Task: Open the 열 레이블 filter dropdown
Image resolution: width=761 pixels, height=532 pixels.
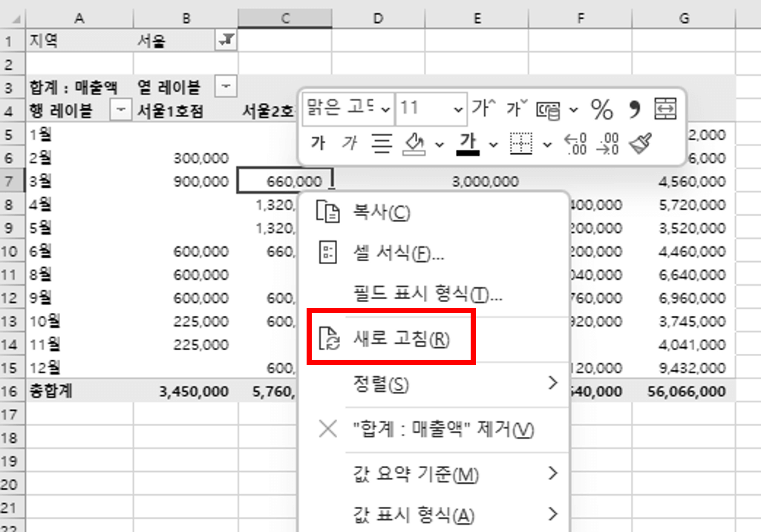Action: (x=225, y=87)
